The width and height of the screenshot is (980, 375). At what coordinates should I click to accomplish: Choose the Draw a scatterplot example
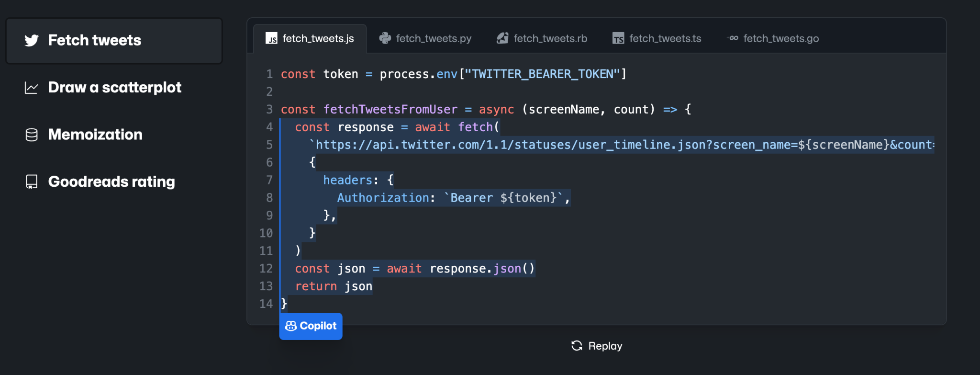point(114,88)
